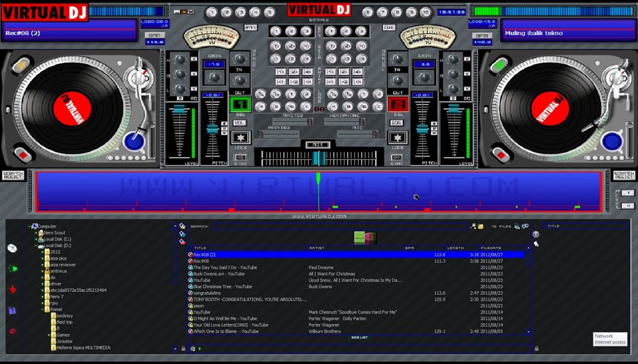Trigger sample pad number 5
The width and height of the screenshot is (638, 364).
tap(269, 12)
